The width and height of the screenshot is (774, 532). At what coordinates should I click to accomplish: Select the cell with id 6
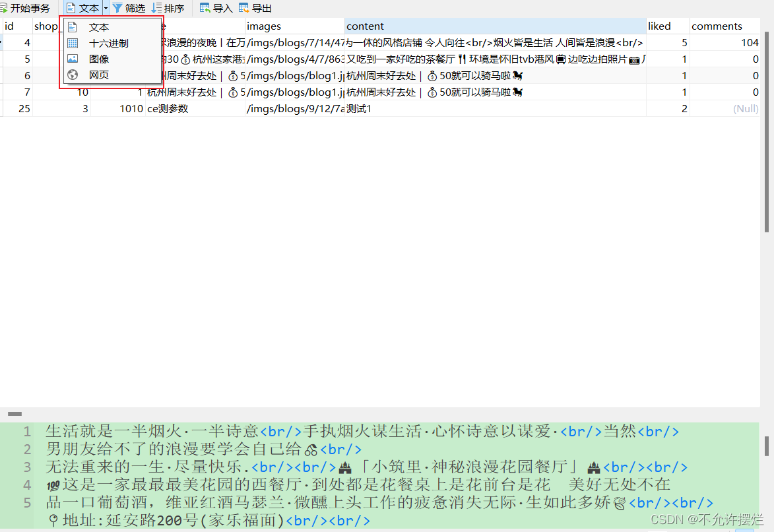(18, 76)
